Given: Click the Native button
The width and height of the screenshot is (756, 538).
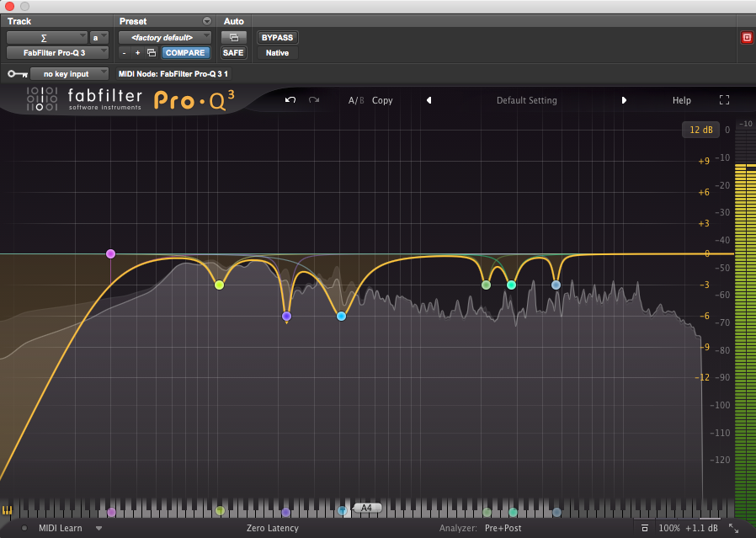Looking at the screenshot, I should click(x=277, y=52).
